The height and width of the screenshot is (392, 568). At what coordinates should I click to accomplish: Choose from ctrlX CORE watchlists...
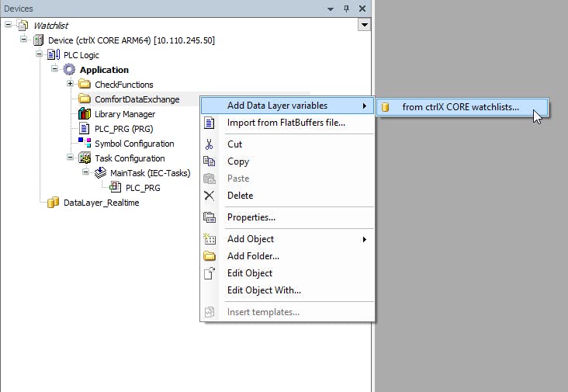coord(462,107)
